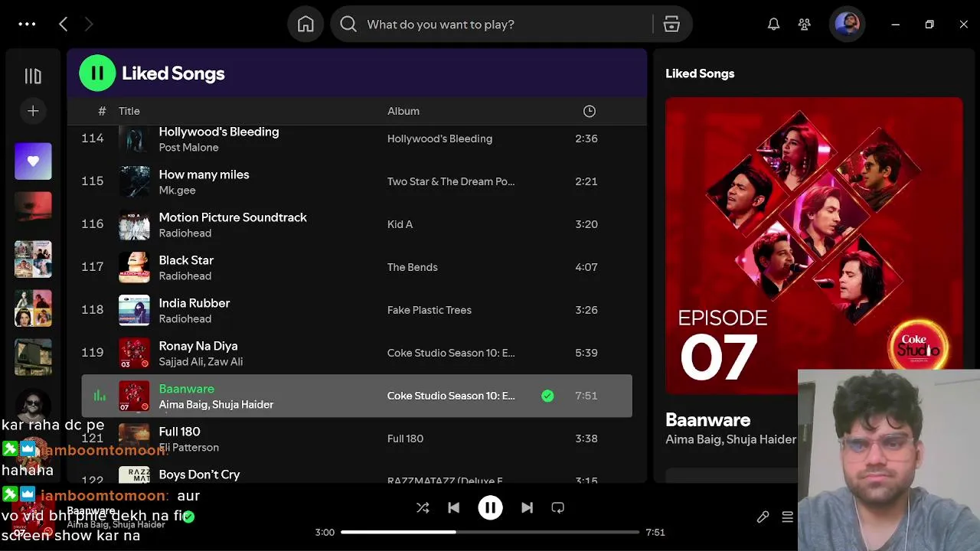Open the Baanware title in Now Playing panel
This screenshot has width=980, height=551.
(x=707, y=420)
